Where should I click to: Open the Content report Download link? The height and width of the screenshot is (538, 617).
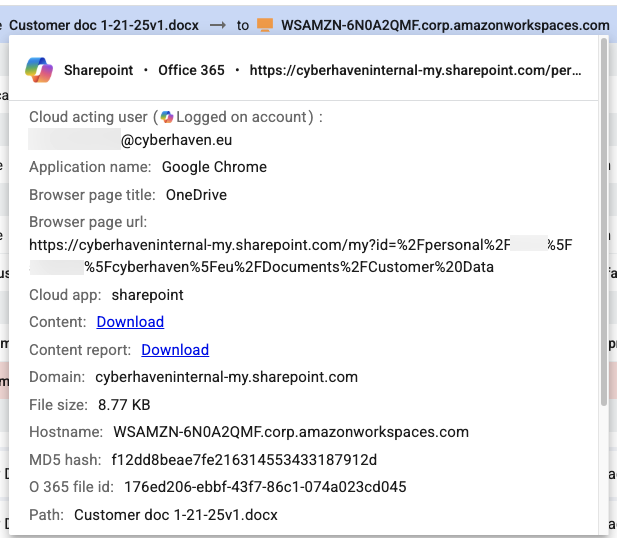pyautogui.click(x=175, y=350)
